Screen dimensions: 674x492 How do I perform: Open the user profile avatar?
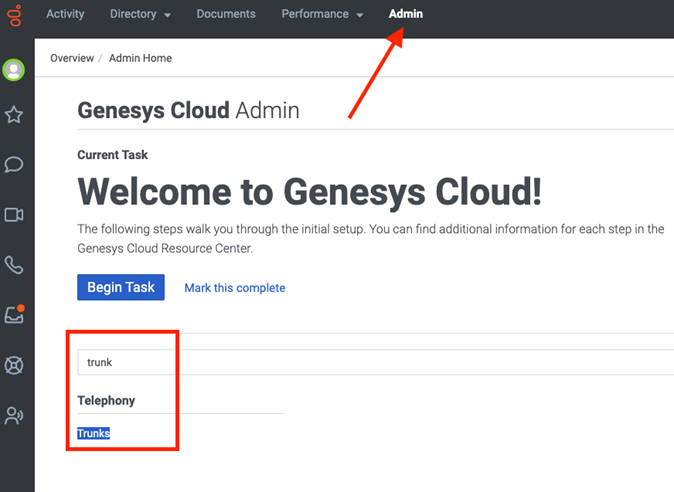tap(14, 70)
